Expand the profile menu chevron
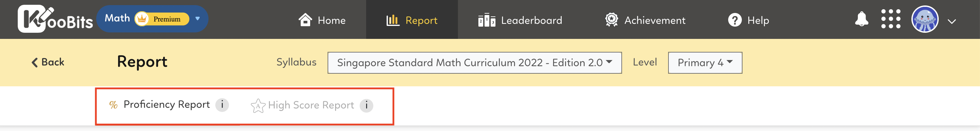 tap(951, 21)
